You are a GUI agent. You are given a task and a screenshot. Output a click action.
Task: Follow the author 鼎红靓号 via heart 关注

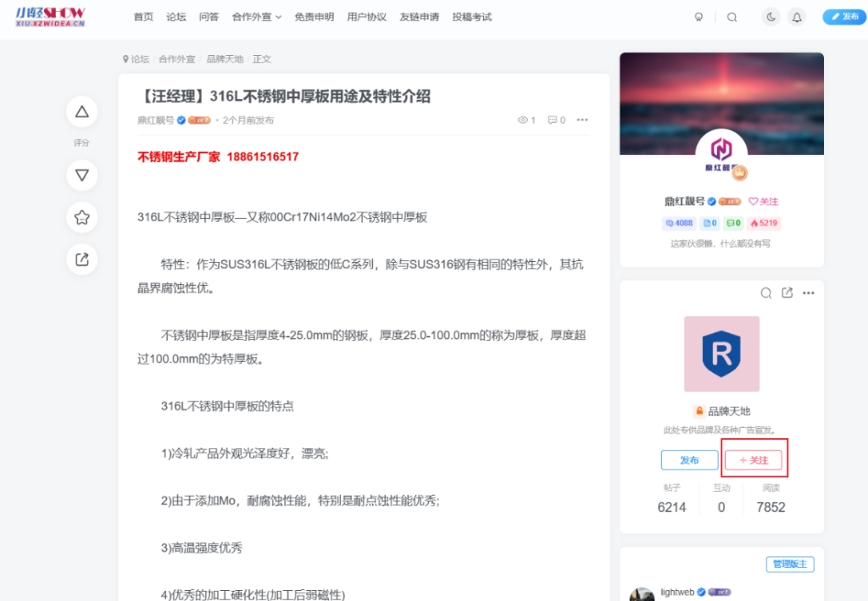click(x=763, y=202)
